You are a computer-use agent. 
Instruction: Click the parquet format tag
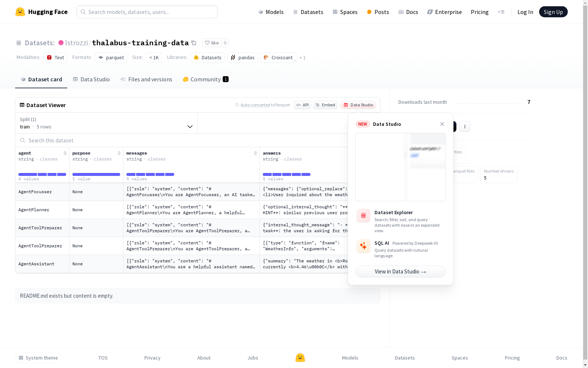(111, 57)
